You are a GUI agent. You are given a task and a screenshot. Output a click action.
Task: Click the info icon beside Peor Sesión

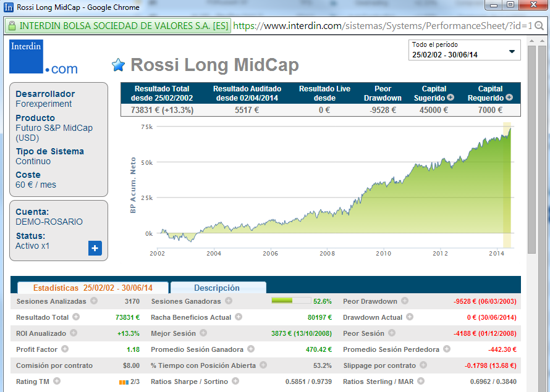[392, 333]
